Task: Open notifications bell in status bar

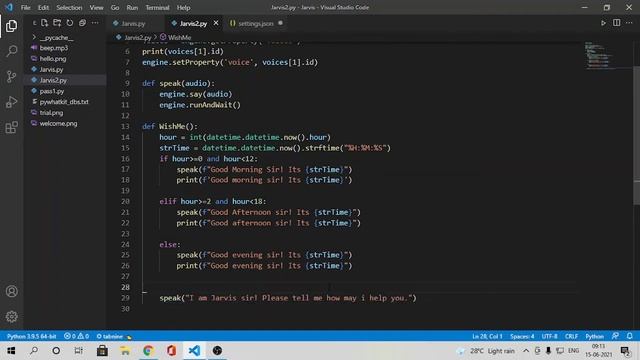Action: pos(630,336)
